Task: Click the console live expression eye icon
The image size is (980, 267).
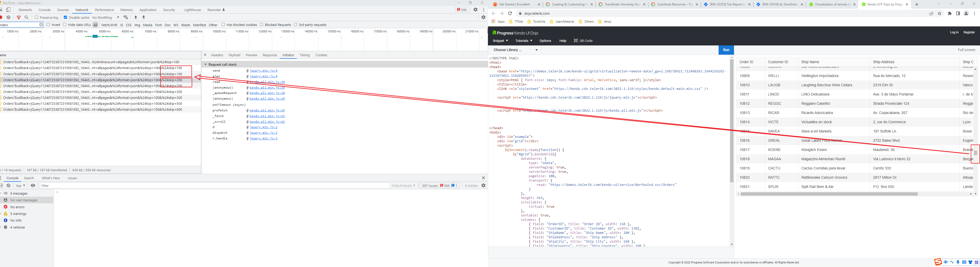Action: 33,186
